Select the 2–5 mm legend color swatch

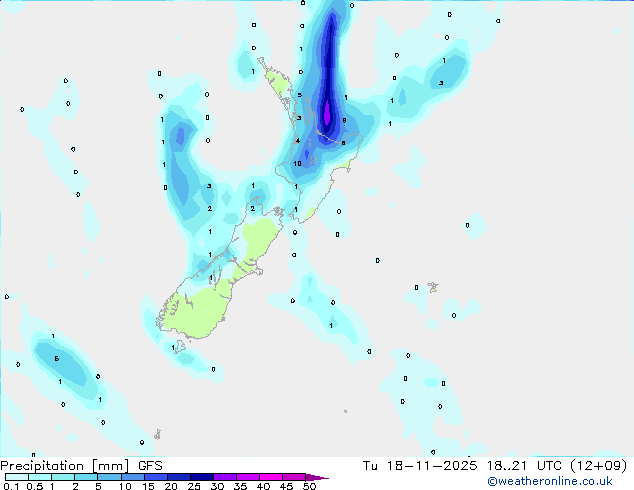pyautogui.click(x=86, y=477)
